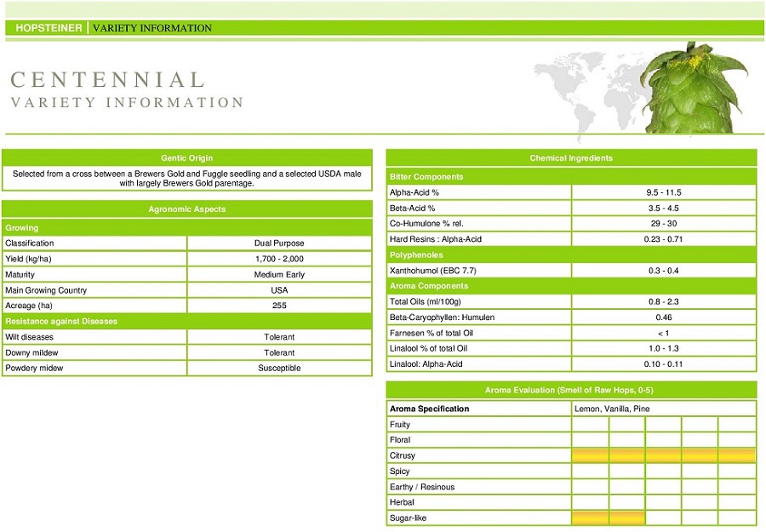
Task: Click the Linalool: Alpha-Acid label
Action: [x=426, y=364]
